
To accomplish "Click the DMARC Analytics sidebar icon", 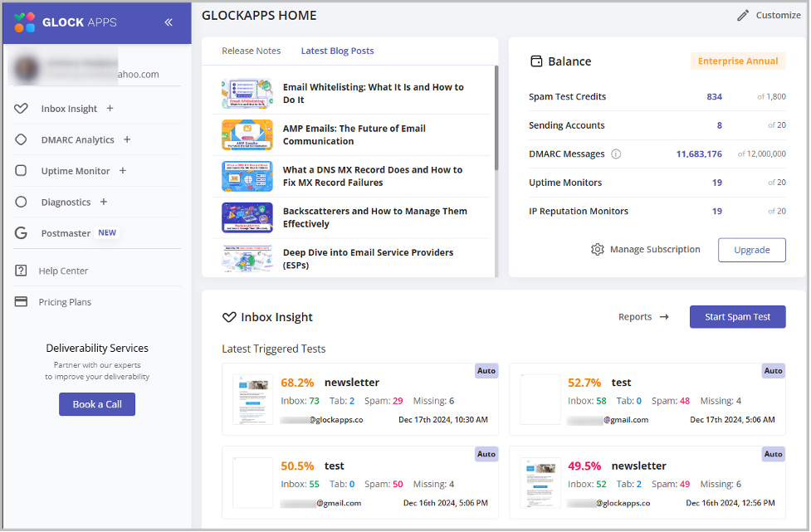I will [x=22, y=139].
